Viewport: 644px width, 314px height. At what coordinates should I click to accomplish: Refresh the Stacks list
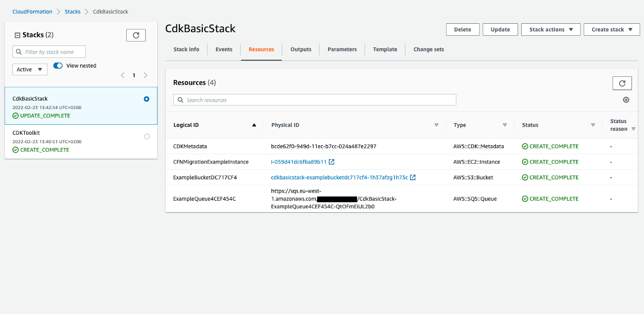[136, 35]
